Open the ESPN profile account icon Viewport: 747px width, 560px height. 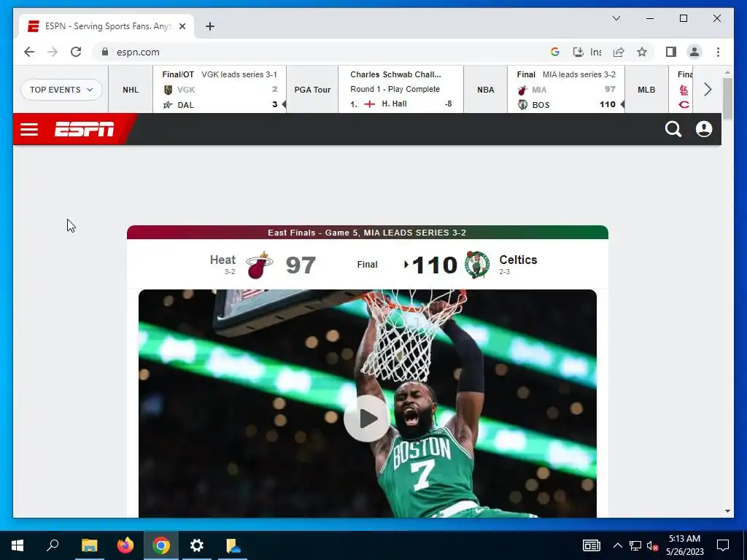click(704, 129)
